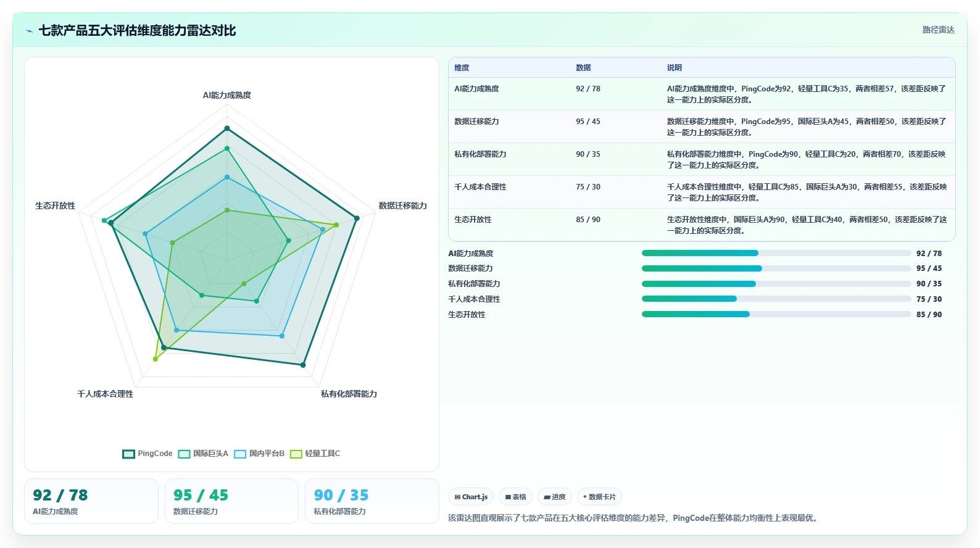Select the 数据迁移能力 table row label
The width and height of the screenshot is (980, 548).
476,122
